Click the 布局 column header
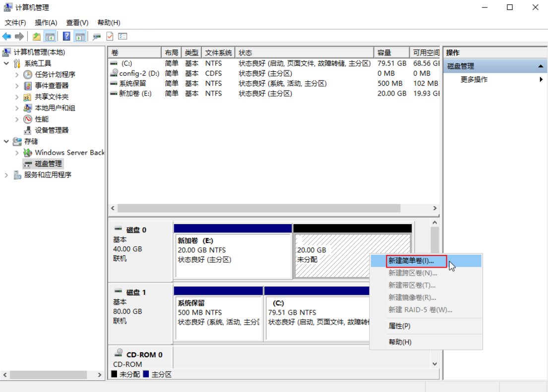 (171, 53)
